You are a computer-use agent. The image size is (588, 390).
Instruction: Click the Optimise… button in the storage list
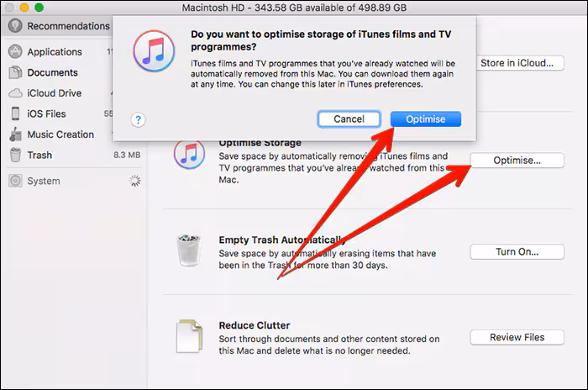(x=517, y=161)
